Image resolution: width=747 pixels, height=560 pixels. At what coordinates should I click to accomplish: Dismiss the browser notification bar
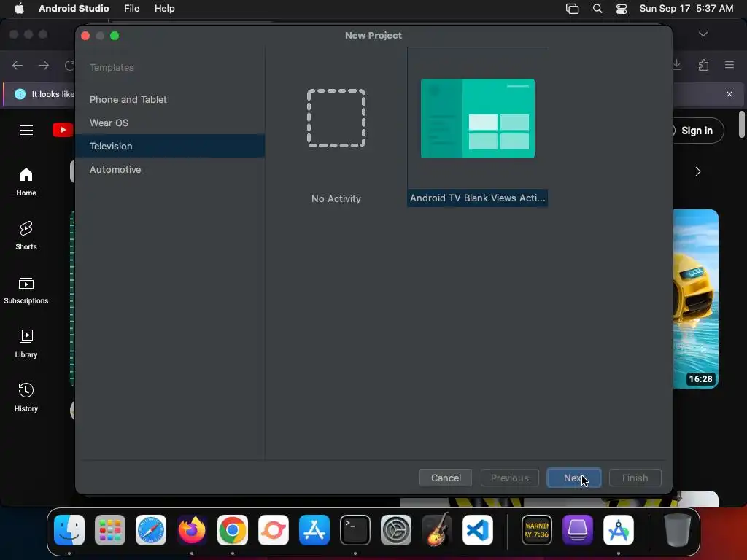(729, 94)
